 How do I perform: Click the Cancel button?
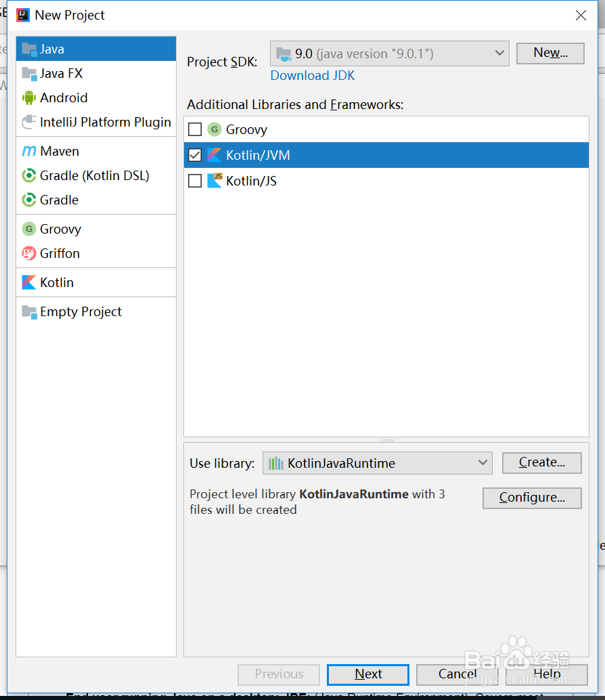click(x=457, y=674)
